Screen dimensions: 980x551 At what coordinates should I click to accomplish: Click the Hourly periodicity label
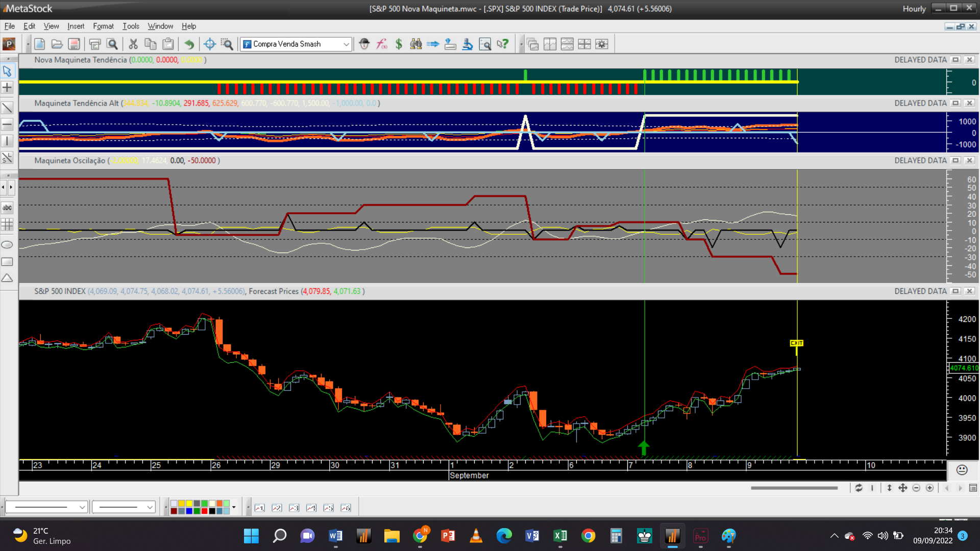click(x=914, y=9)
